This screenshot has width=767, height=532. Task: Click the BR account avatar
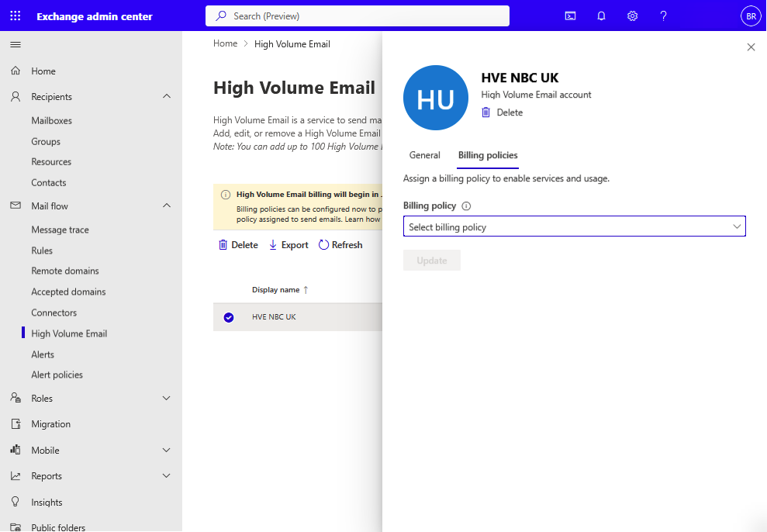click(750, 16)
